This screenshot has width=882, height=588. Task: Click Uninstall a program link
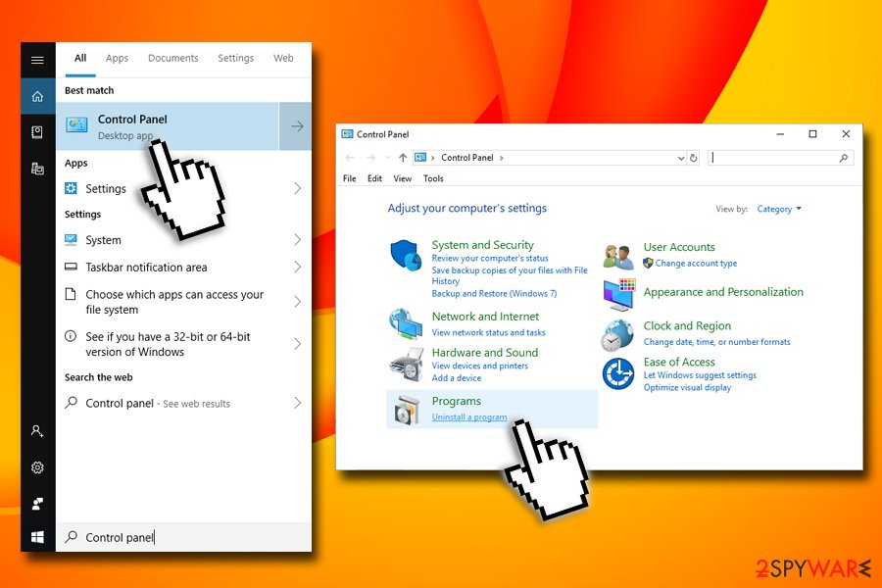pos(469,416)
